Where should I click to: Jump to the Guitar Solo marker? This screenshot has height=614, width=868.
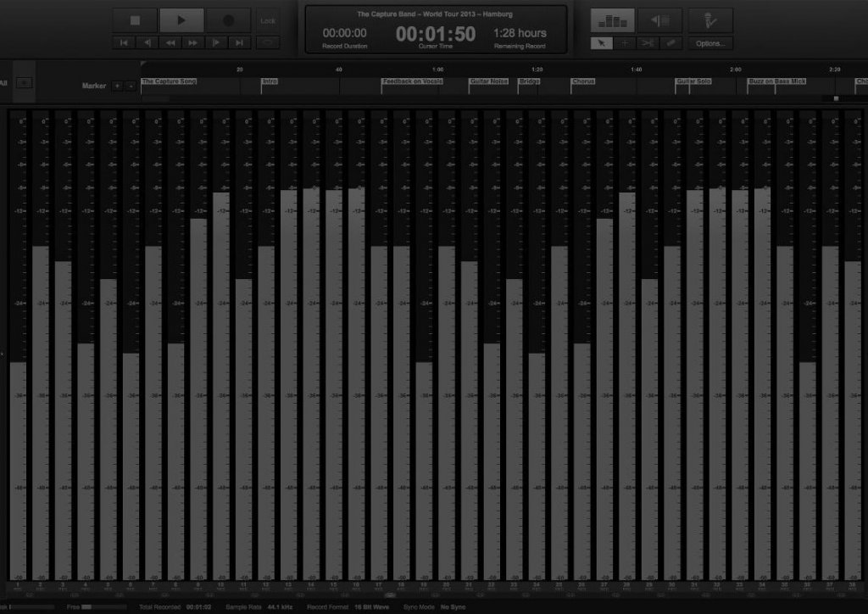[693, 81]
